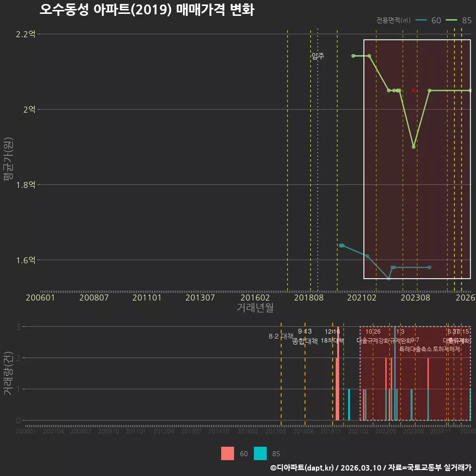Click the 0 label on the volume axis
Screen dimensions: 476x476
click(x=18, y=420)
